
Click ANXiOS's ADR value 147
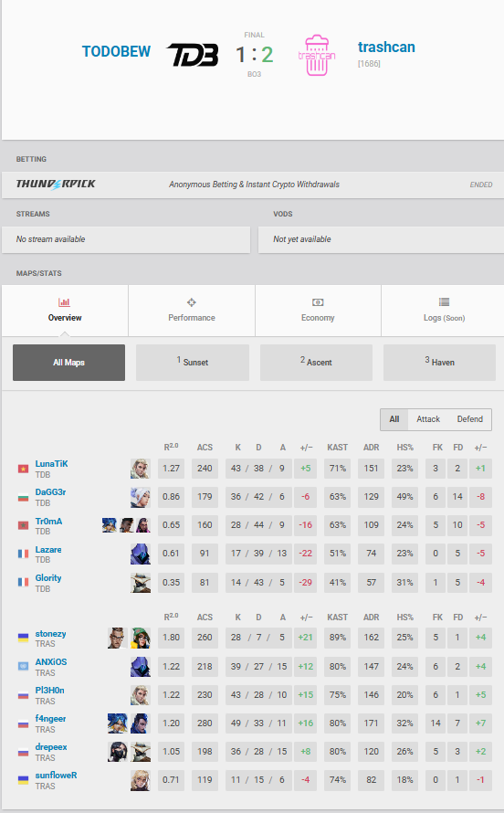pyautogui.click(x=371, y=666)
